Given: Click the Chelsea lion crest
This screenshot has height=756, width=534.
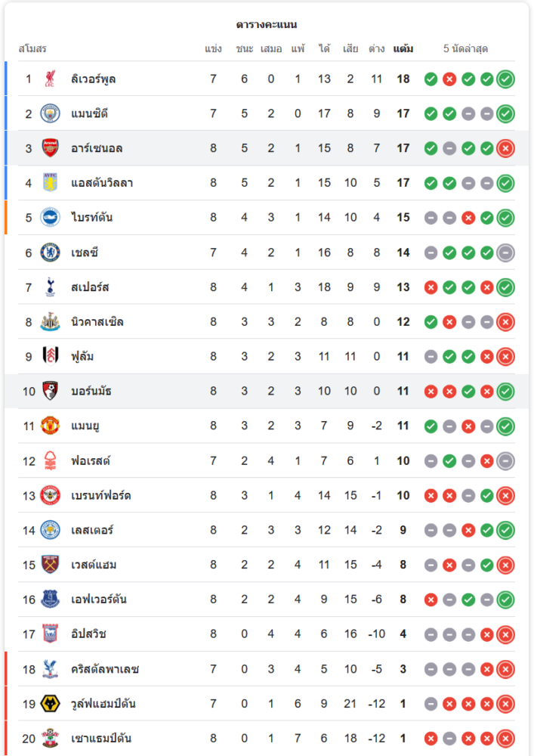Looking at the screenshot, I should [x=50, y=253].
